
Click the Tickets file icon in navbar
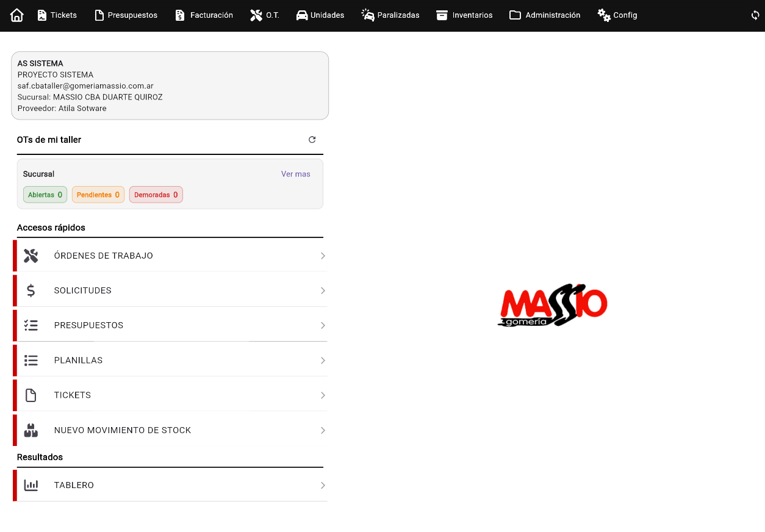coord(41,15)
